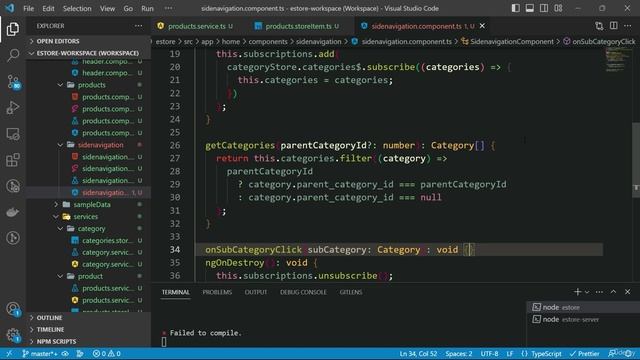Close the terminal panel
Image resolution: width=640 pixels, height=360 pixels.
point(628,292)
